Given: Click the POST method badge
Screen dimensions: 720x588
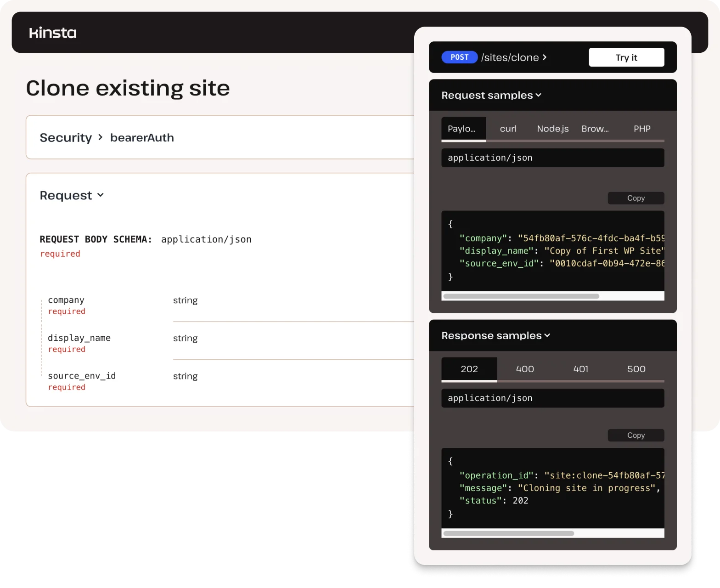Looking at the screenshot, I should click(x=459, y=57).
